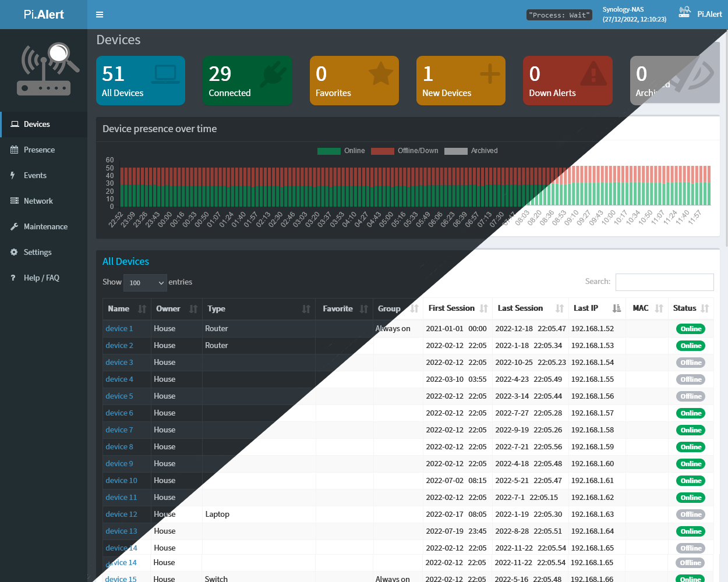Open device 1 details link

coord(119,329)
